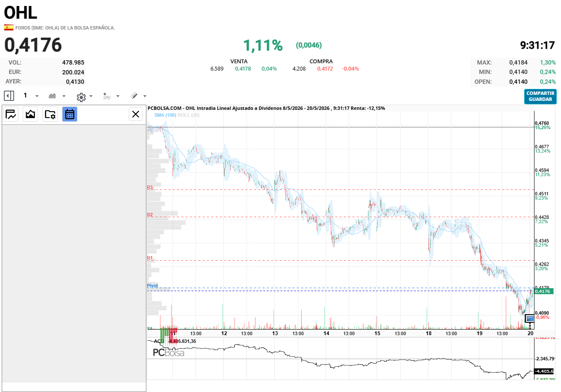Click the AYER value 0,4130

(75, 82)
